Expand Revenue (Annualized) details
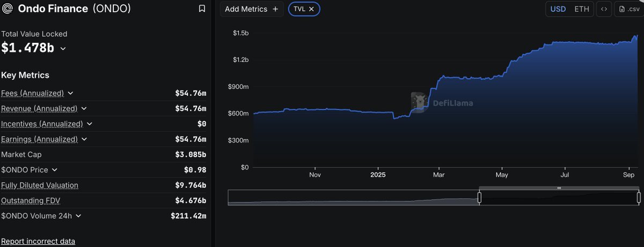644x247 pixels. pos(84,109)
